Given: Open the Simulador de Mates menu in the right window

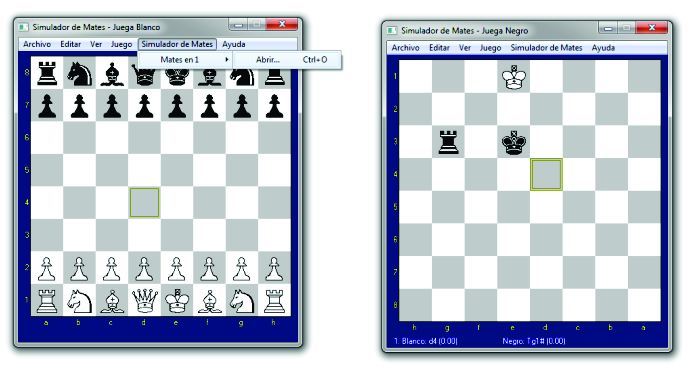Looking at the screenshot, I should pyautogui.click(x=546, y=48).
